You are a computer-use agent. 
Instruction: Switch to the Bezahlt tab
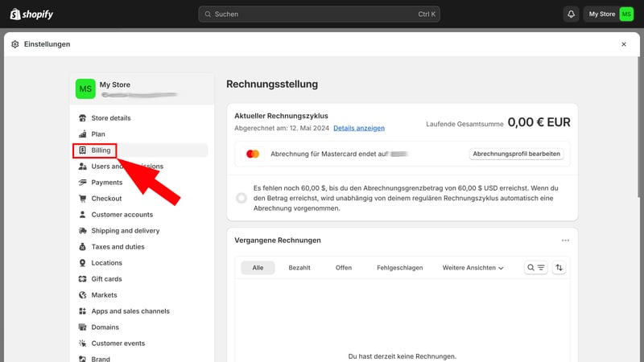pos(299,268)
